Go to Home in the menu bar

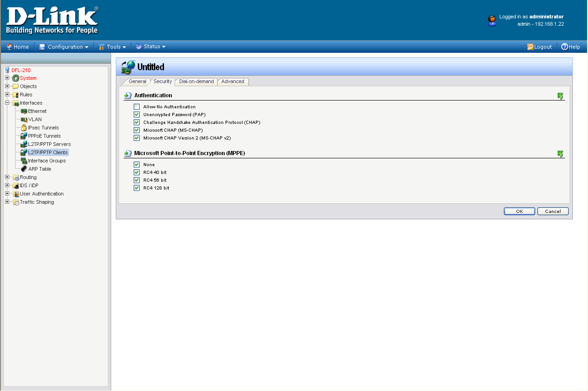click(17, 47)
